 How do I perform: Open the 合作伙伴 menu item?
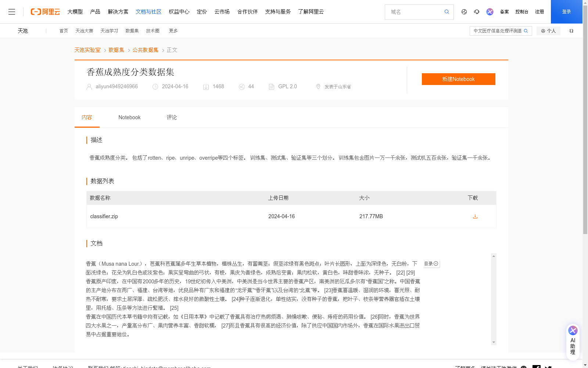(x=247, y=12)
